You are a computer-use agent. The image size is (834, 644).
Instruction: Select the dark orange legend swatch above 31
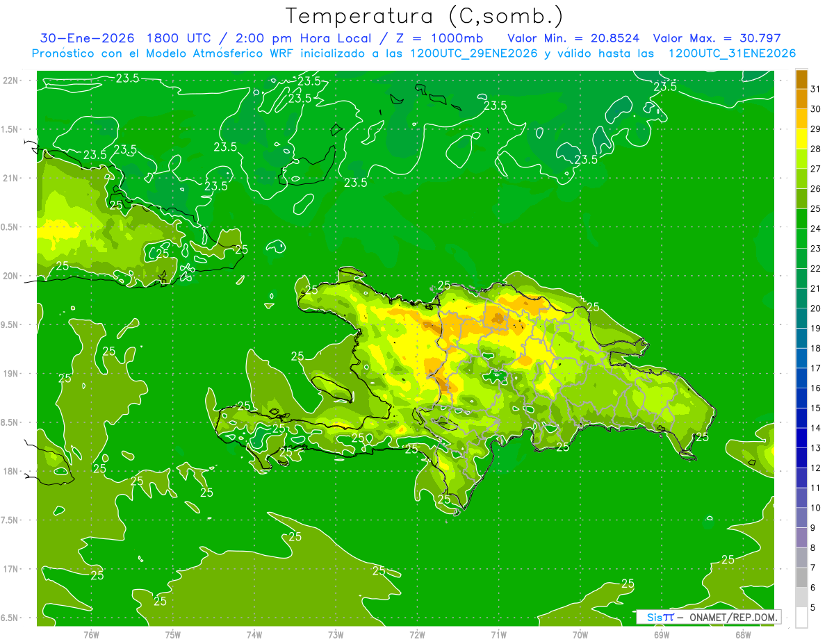(x=801, y=79)
